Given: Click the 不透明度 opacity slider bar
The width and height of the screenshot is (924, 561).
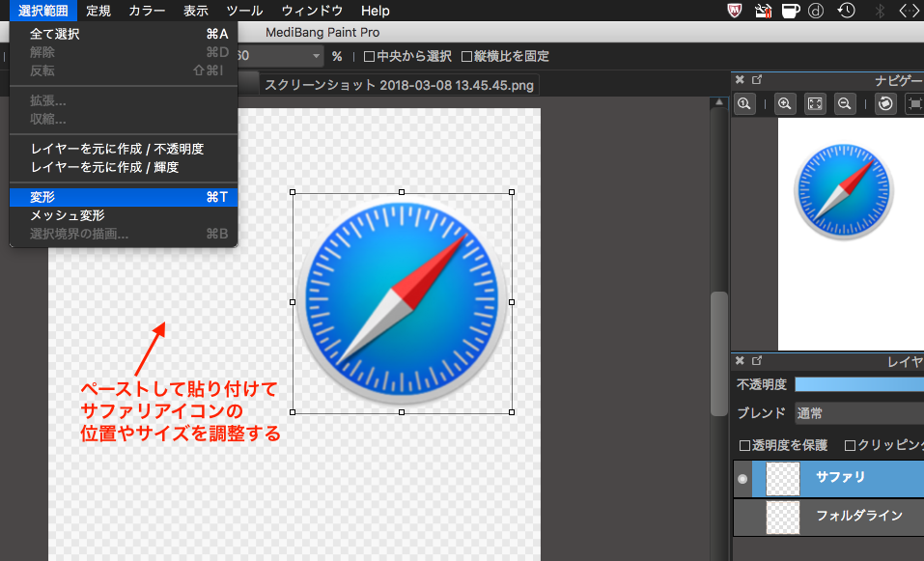Looking at the screenshot, I should pos(859,385).
